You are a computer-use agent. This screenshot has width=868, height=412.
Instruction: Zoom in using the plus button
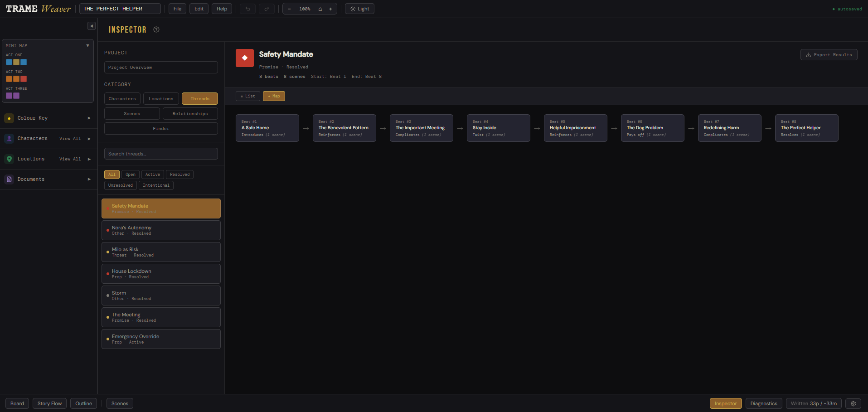(x=330, y=9)
